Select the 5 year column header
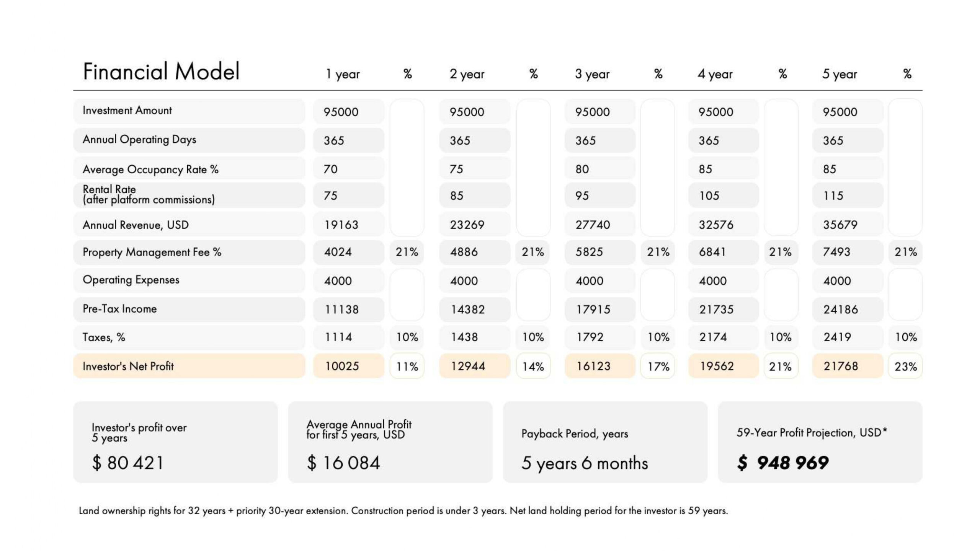980x551 pixels. coord(839,74)
